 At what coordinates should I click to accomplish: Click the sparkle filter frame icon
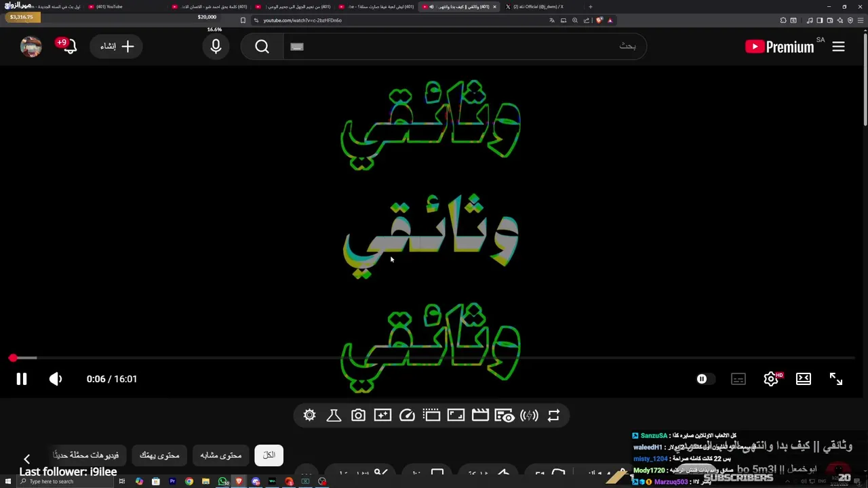point(382,415)
